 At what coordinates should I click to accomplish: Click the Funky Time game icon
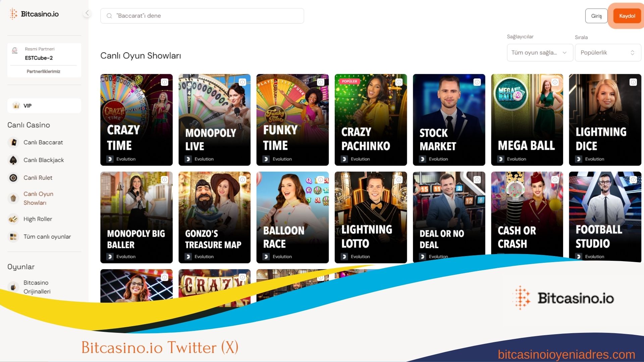[x=292, y=119]
